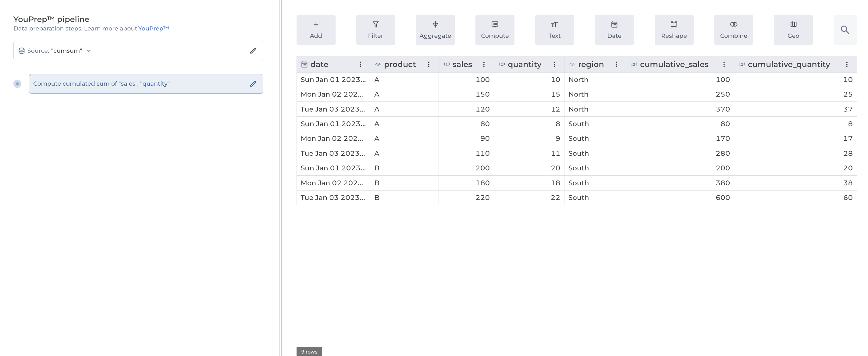Open the Filter steps menu
The width and height of the screenshot is (868, 356).
tap(375, 30)
